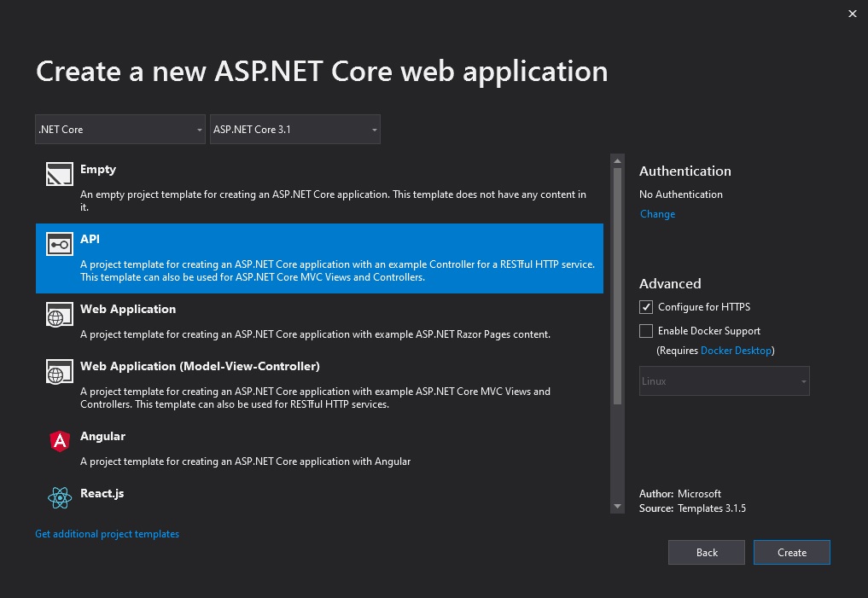Open the .NET Core framework dropdown
The width and height of the screenshot is (868, 598).
tap(120, 130)
